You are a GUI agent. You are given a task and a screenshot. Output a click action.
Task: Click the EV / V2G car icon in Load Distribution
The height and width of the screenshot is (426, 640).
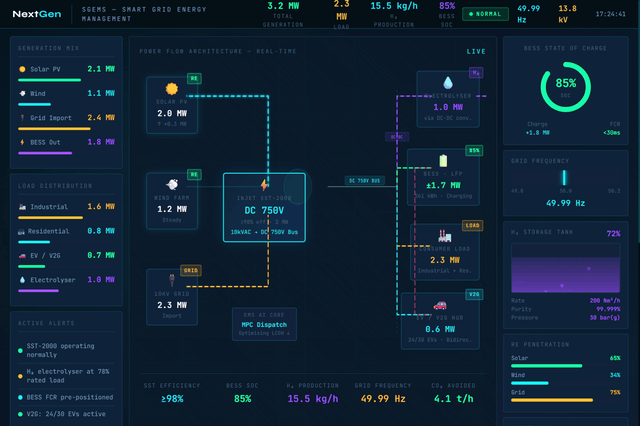(x=22, y=256)
